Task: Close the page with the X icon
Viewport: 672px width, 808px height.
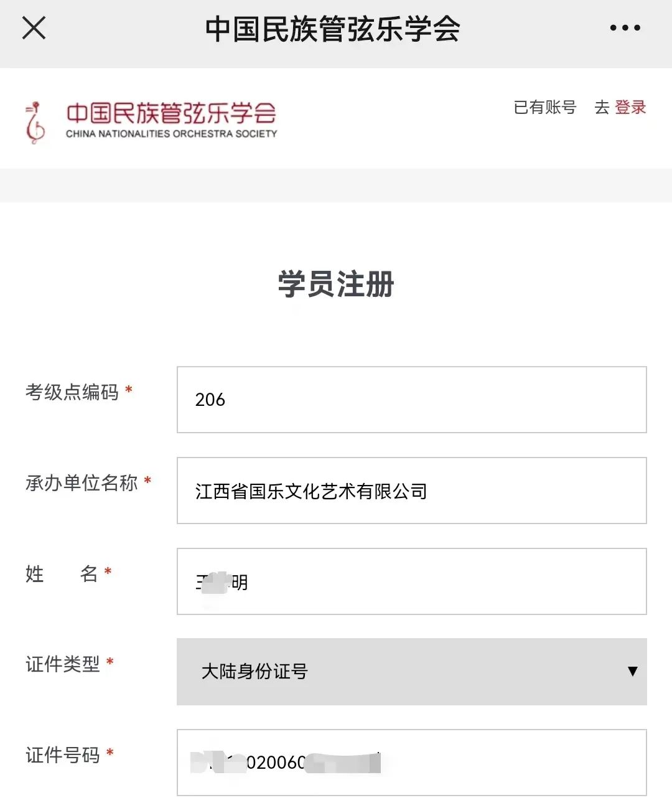Action: (34, 28)
